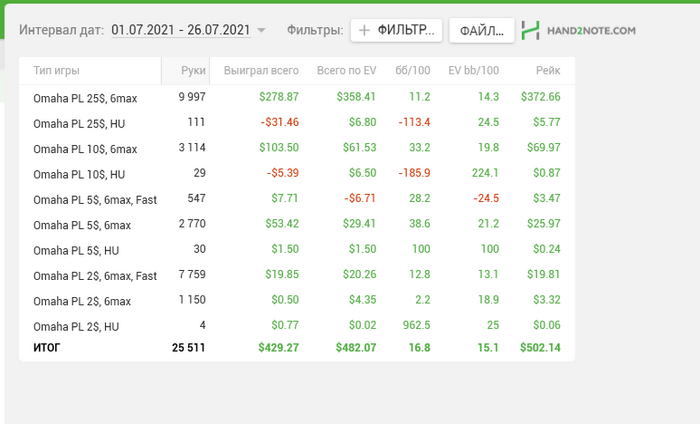The width and height of the screenshot is (700, 424).
Task: Click EV value $358.41
Action: (x=356, y=97)
